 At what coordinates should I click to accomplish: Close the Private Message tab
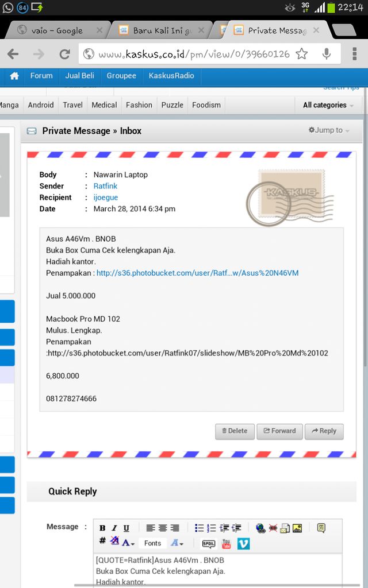click(x=316, y=30)
